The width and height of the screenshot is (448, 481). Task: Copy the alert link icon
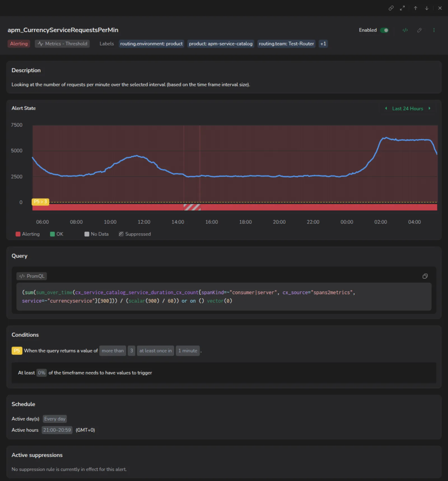391,8
